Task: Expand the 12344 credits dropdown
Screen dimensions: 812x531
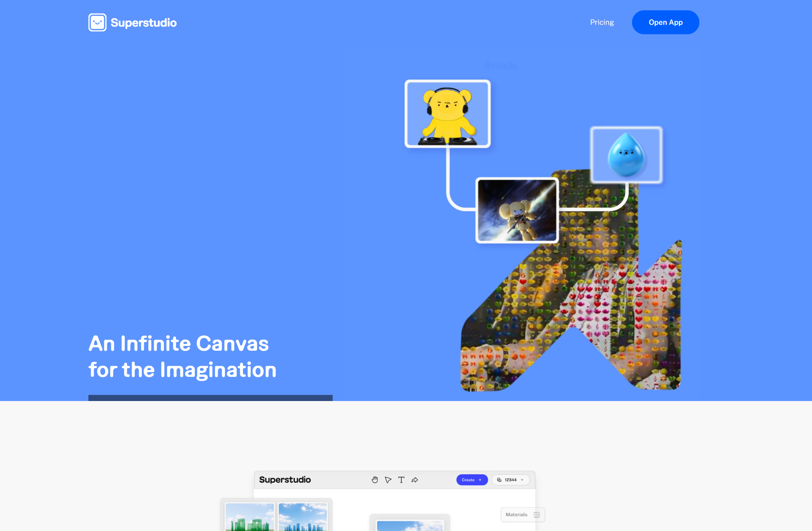Action: 522,480
